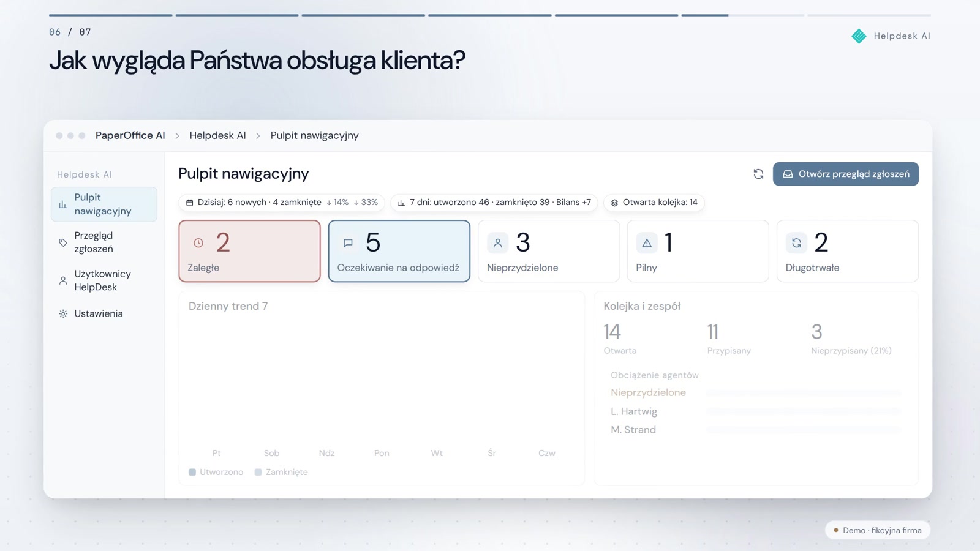
Task: Open the Długotrwałe card showing 2
Action: click(847, 251)
